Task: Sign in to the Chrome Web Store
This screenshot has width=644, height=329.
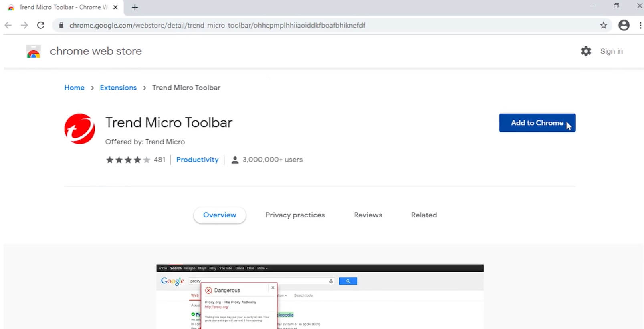Action: click(611, 51)
